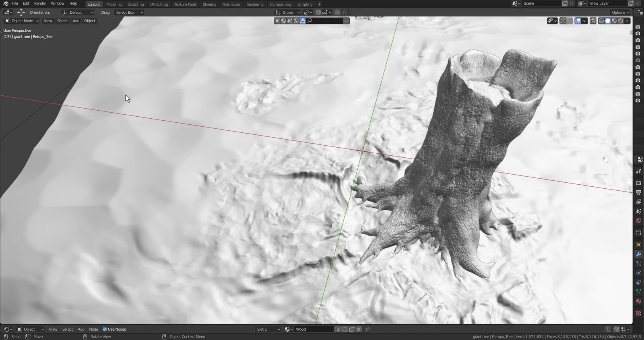This screenshot has height=340, width=644.
Task: Click the Move tool icon in header
Action: point(21,12)
